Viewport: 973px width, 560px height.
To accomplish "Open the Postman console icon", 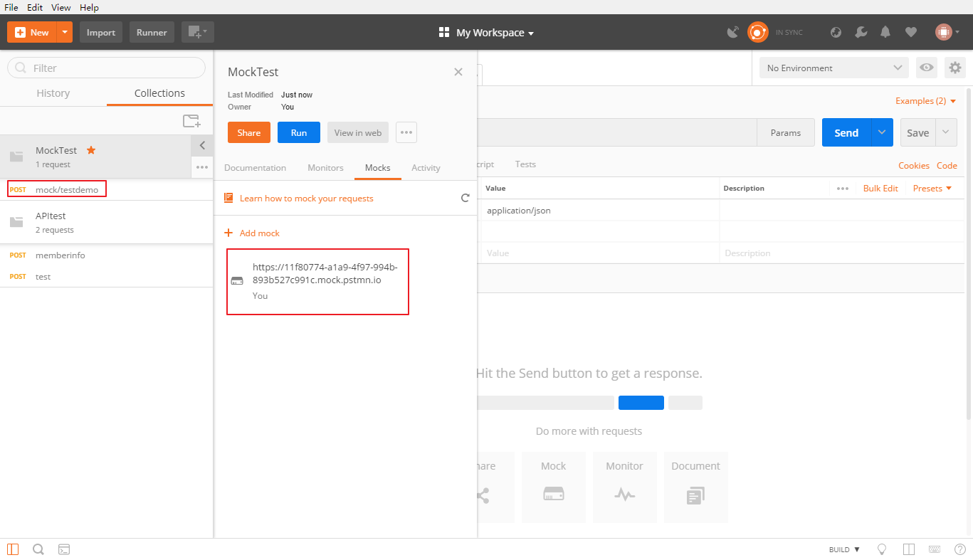I will pos(63,549).
